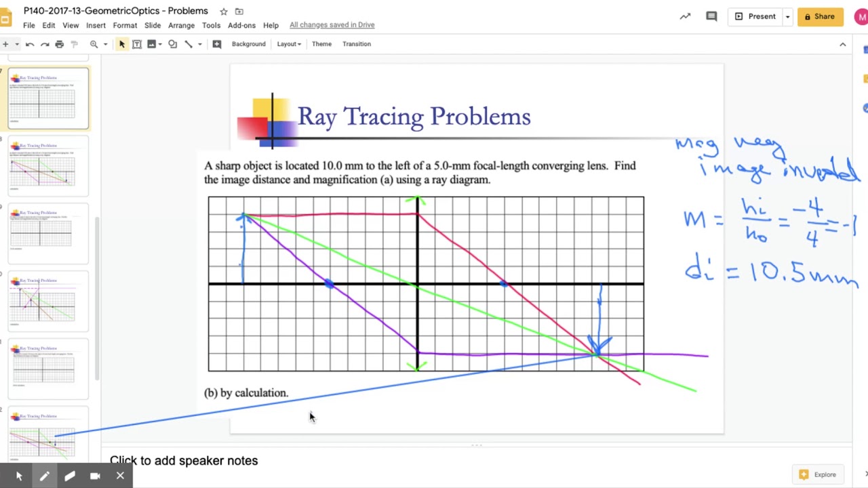Select the line tool
Viewport: 868px width, 488px height.
189,44
